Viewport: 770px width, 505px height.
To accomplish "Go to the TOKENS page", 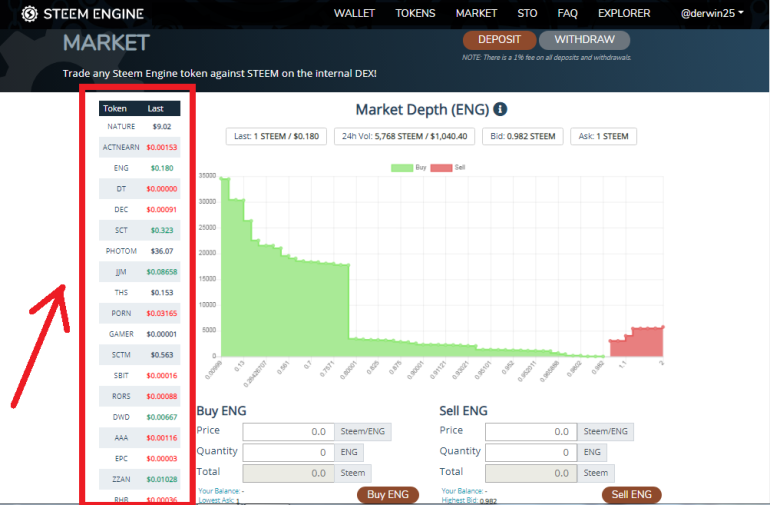I will 415,14.
